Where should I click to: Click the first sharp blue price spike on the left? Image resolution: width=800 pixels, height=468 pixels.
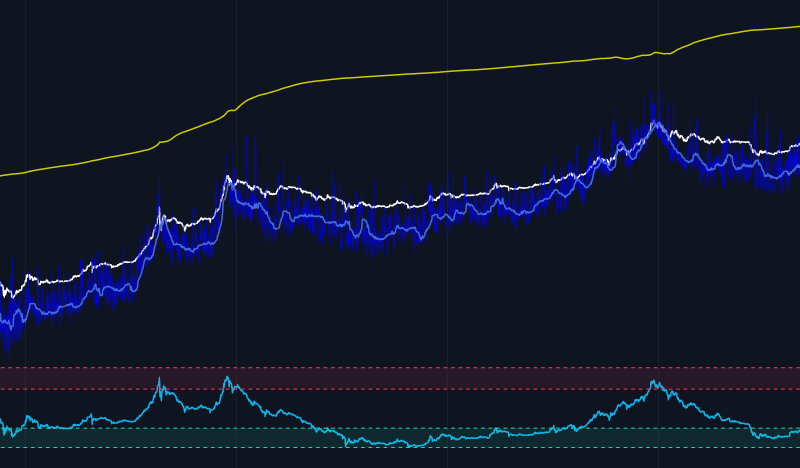pyautogui.click(x=160, y=212)
